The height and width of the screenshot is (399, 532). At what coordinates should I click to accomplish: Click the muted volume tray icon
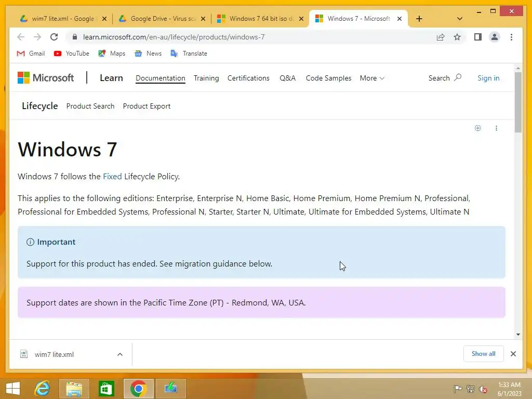pos(483,389)
